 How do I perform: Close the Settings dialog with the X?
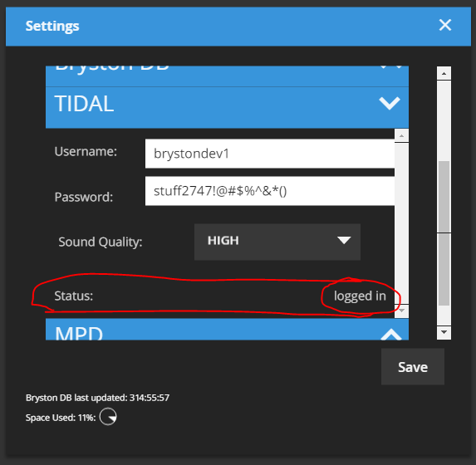[x=445, y=25]
